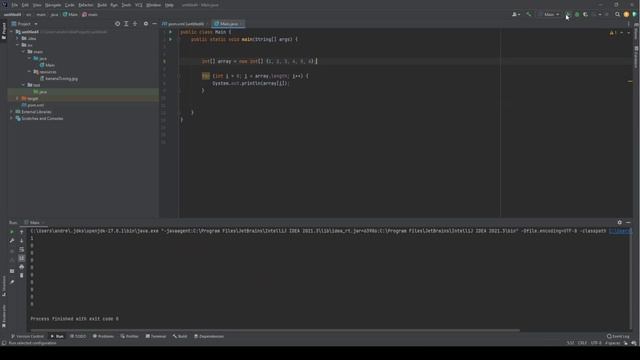Click the Project vertical tab on left edge
Screen dimensions: 640x360
coord(4,31)
